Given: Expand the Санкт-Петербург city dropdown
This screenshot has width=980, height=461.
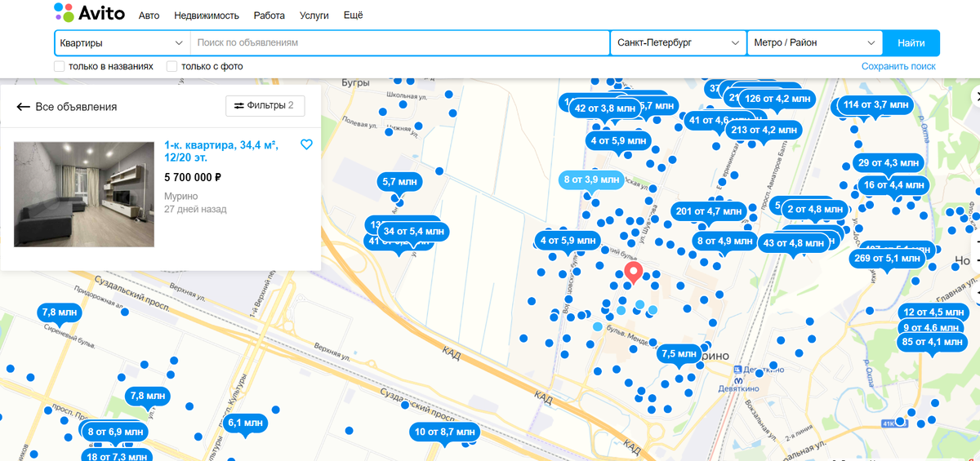Looking at the screenshot, I should [678, 42].
